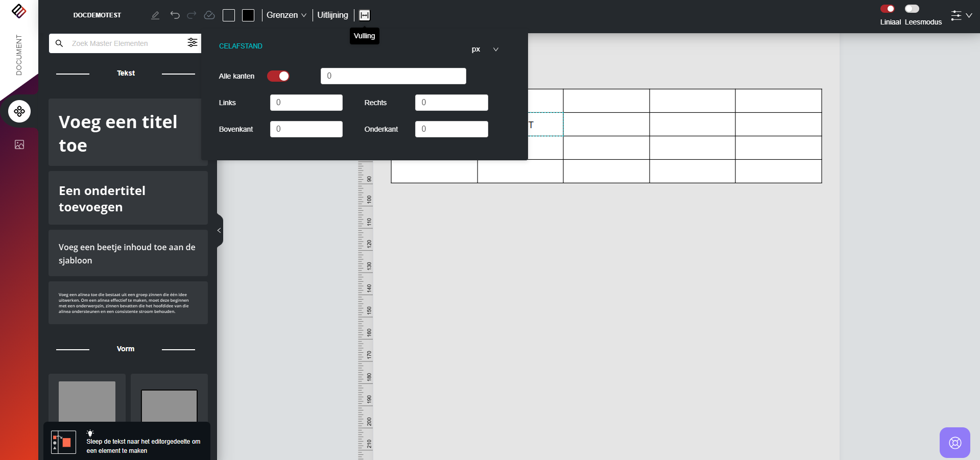Click the redo arrow in the toolbar
The image size is (980, 460).
point(192,15)
